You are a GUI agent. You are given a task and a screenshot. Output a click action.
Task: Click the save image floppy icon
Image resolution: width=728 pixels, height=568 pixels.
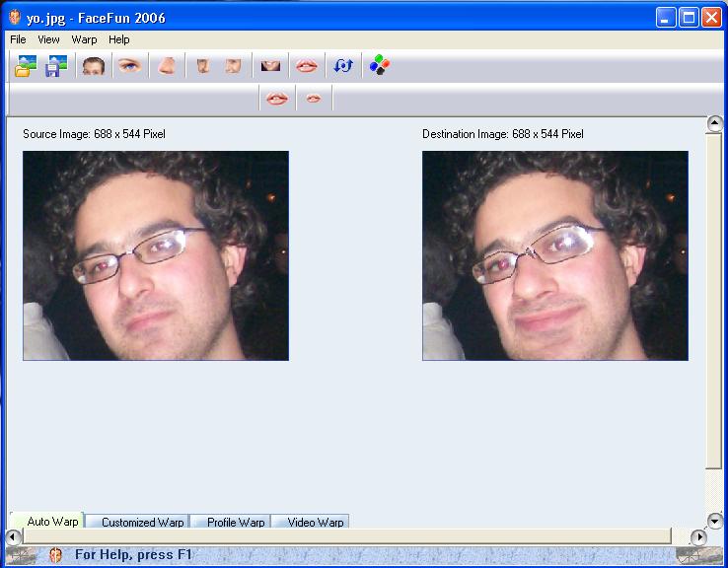pos(56,66)
